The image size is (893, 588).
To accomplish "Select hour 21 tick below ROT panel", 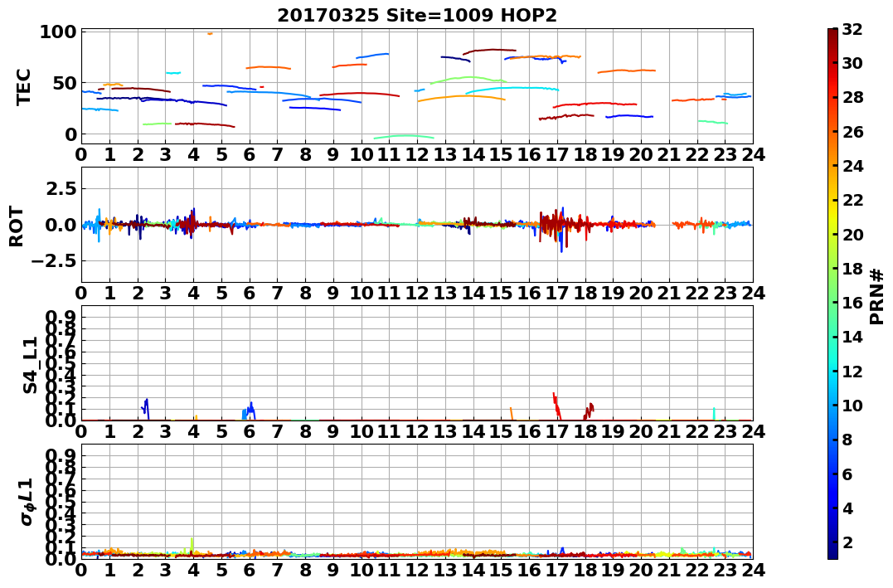I will point(669,293).
